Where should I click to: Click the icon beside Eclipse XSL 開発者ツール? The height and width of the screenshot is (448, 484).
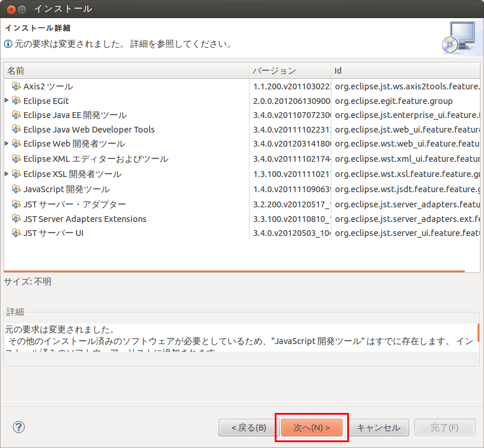[16, 173]
